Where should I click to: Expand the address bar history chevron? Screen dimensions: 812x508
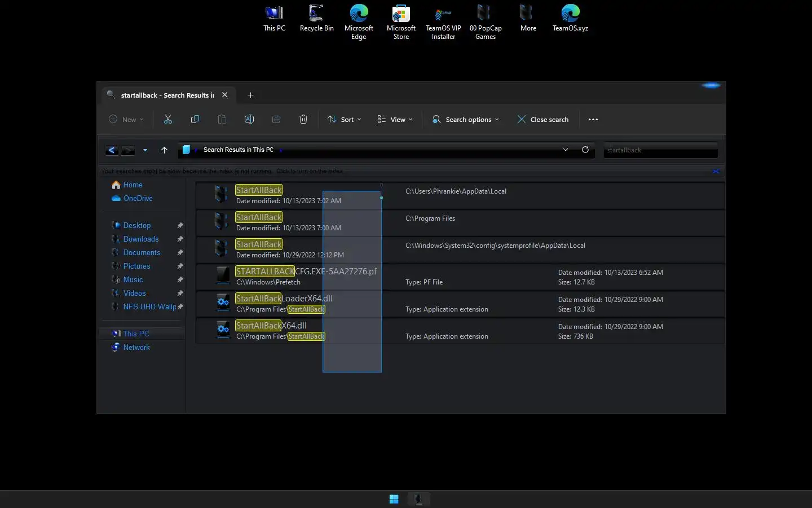coord(566,150)
